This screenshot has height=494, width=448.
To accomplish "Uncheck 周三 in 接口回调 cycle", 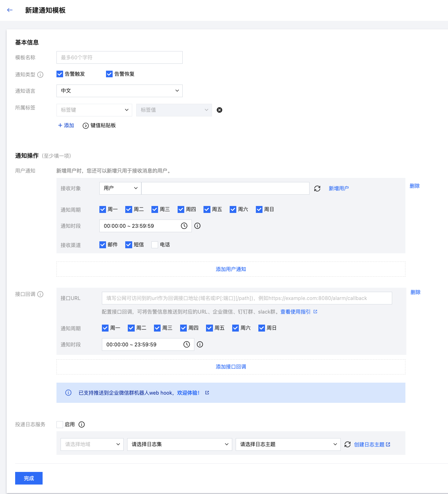I will point(157,328).
